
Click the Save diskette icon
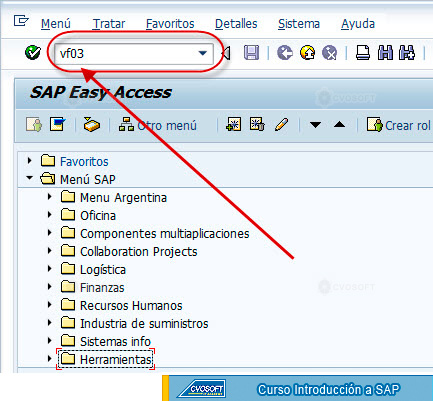[251, 53]
